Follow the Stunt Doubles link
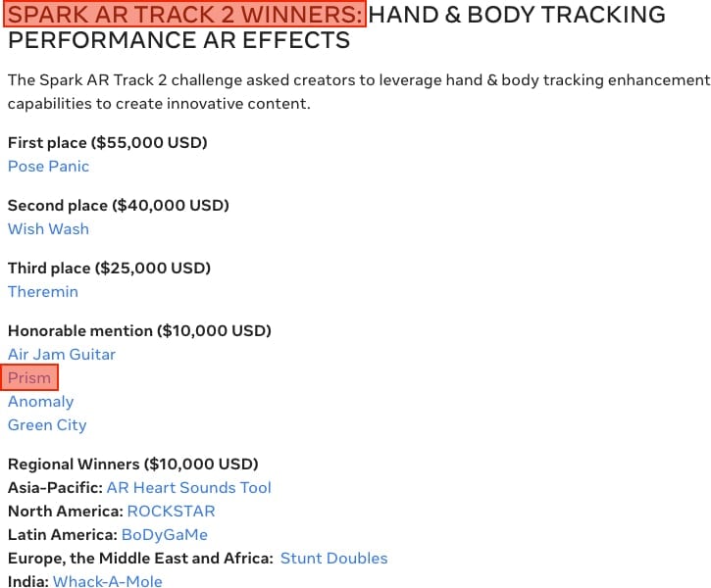Viewport: 711px width, 588px height. point(333,559)
